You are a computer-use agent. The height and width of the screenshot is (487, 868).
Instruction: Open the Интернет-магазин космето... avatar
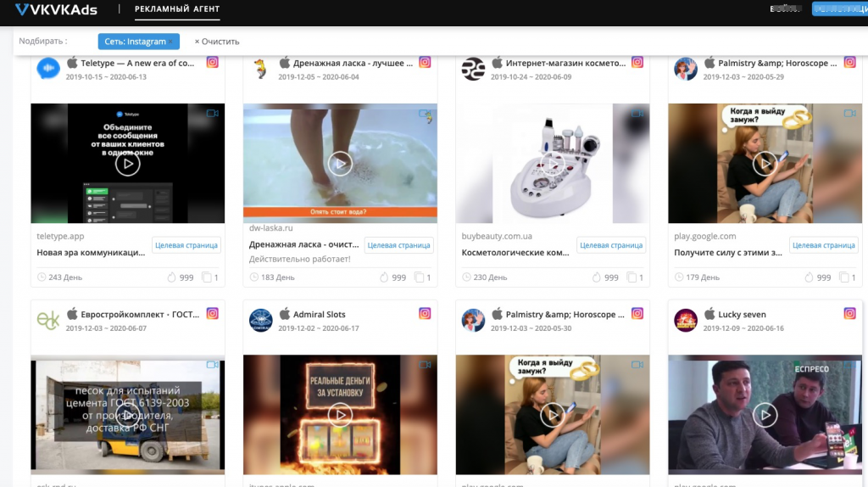[x=473, y=68]
